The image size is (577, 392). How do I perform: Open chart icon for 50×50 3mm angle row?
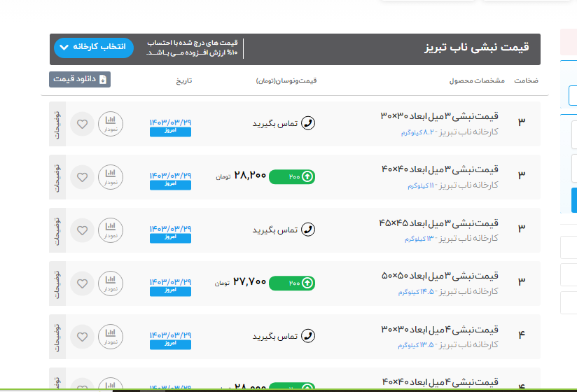(x=110, y=283)
